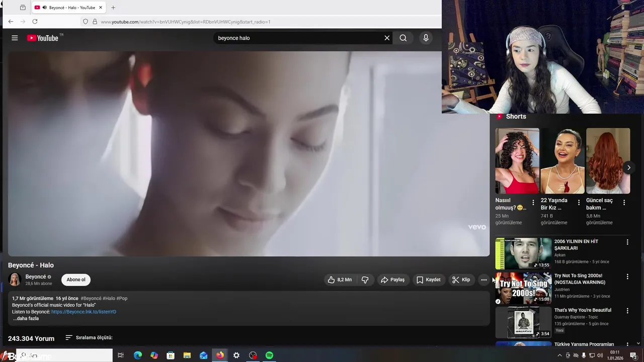The width and height of the screenshot is (644, 362).
Task: Open the Beyonce.lnk.to/listenYD link
Action: pyautogui.click(x=84, y=312)
